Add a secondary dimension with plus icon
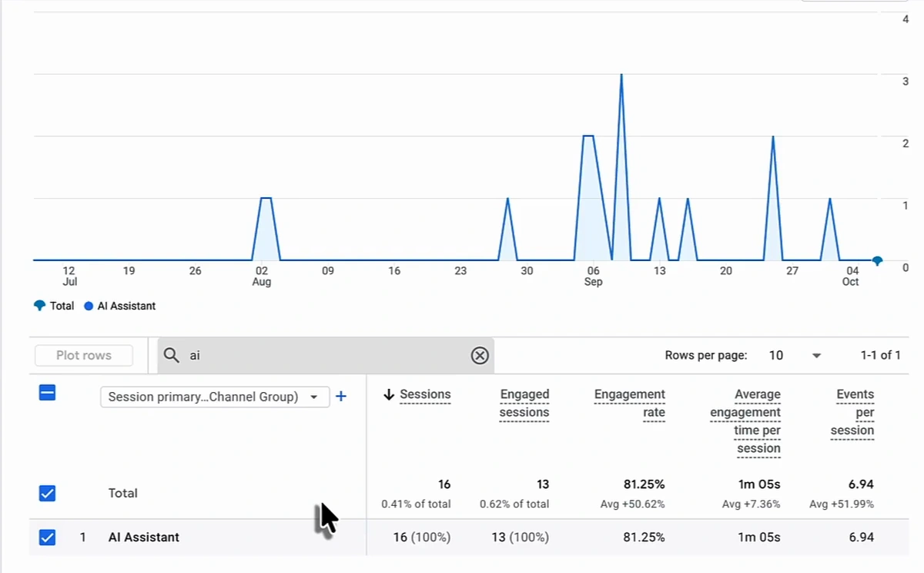Viewport: 924px width, 573px height. (341, 397)
